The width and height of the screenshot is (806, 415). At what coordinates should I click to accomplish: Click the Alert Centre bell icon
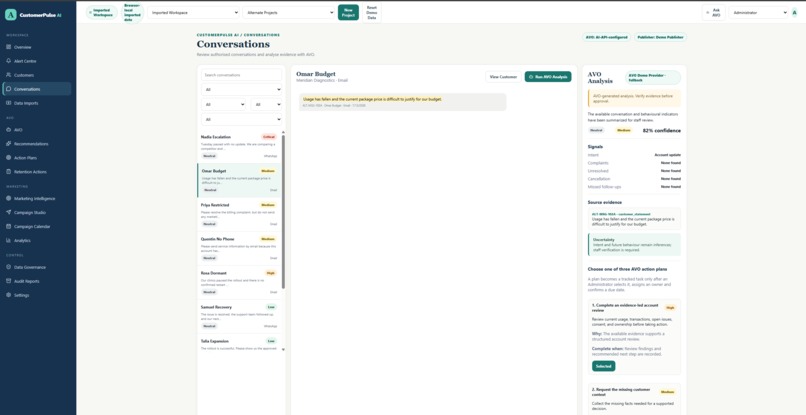click(9, 61)
